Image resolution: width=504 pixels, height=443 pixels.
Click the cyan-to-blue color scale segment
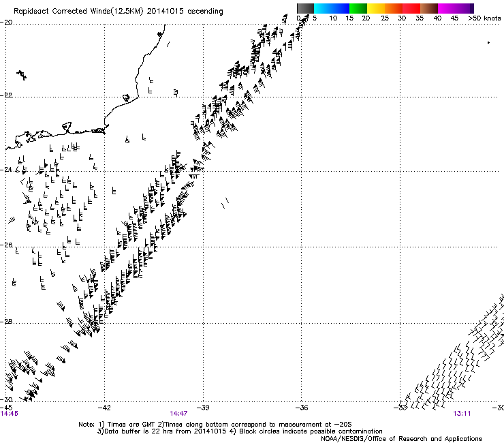pyautogui.click(x=332, y=8)
